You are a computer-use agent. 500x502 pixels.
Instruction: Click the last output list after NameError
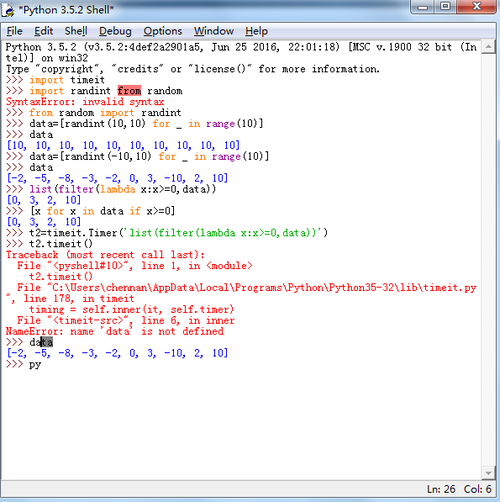click(x=117, y=353)
